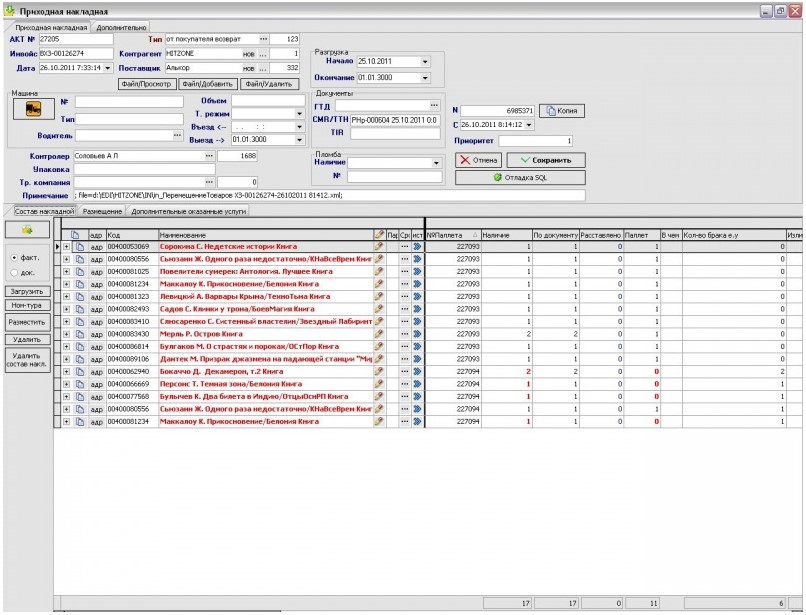
Task: Click the blue arrows icon in the Мерль row
Action: [x=417, y=334]
